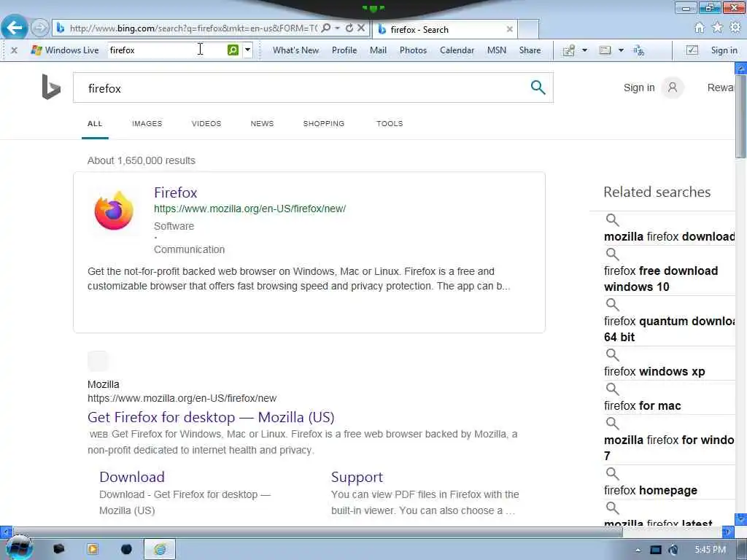747x560 pixels.
Task: Show hidden system tray icons arrow
Action: 638,550
